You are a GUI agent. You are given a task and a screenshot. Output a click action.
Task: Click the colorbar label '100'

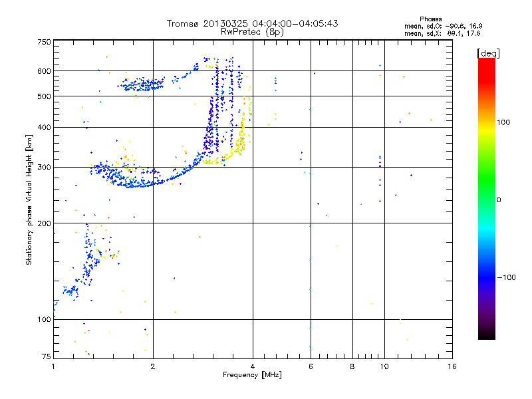(x=503, y=122)
